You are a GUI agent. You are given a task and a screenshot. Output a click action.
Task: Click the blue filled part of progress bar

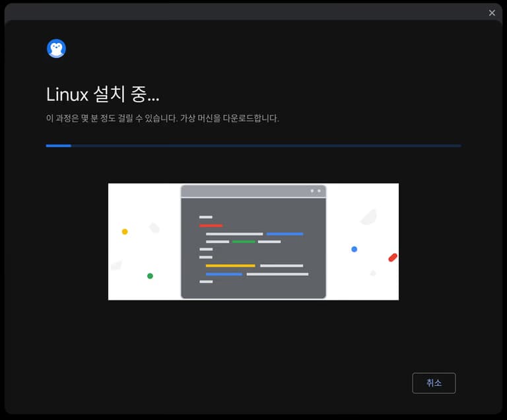pyautogui.click(x=58, y=145)
